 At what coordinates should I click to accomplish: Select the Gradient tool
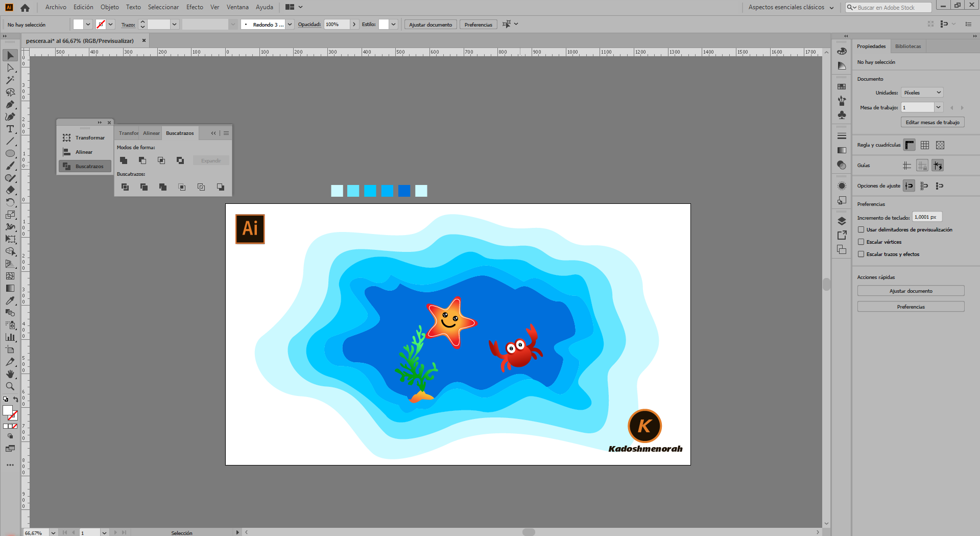tap(10, 288)
